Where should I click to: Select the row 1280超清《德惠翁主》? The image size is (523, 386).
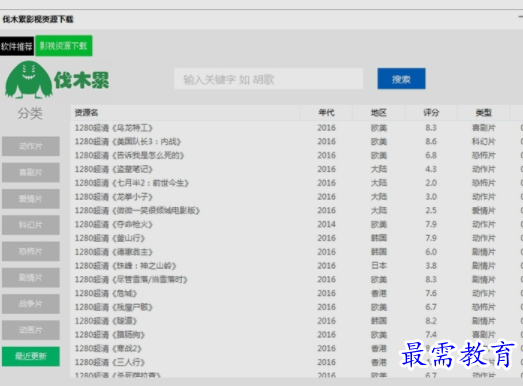click(297, 252)
